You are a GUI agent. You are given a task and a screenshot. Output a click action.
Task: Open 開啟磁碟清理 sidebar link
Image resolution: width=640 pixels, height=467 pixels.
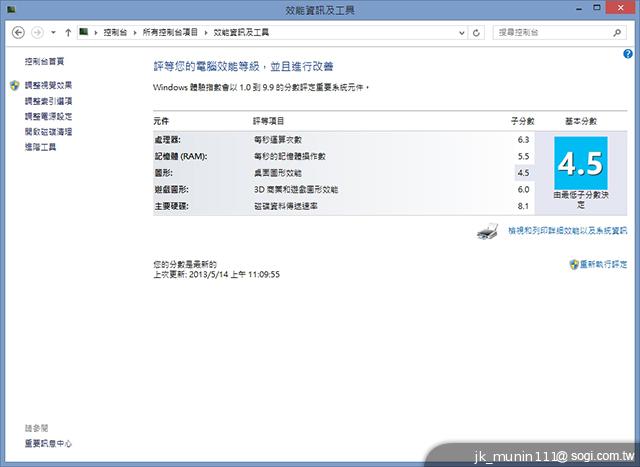[x=48, y=132]
